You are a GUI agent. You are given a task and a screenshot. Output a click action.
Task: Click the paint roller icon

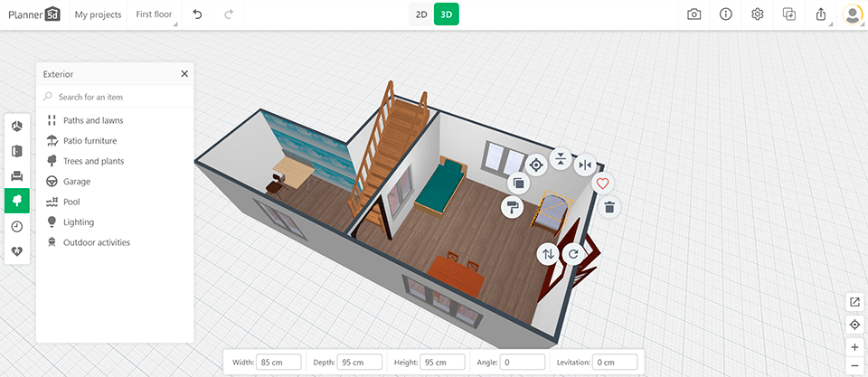pyautogui.click(x=512, y=207)
